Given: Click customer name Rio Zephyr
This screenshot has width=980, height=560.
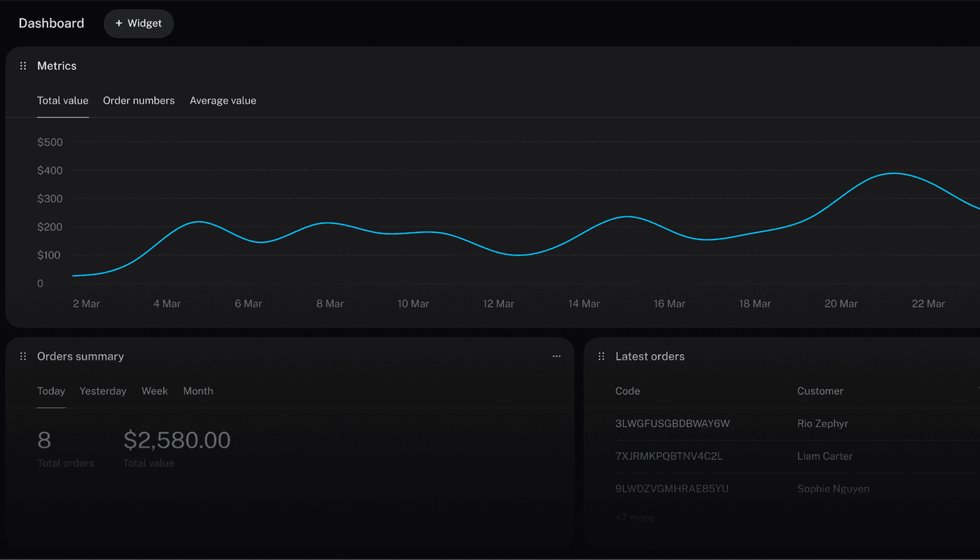Looking at the screenshot, I should point(822,423).
